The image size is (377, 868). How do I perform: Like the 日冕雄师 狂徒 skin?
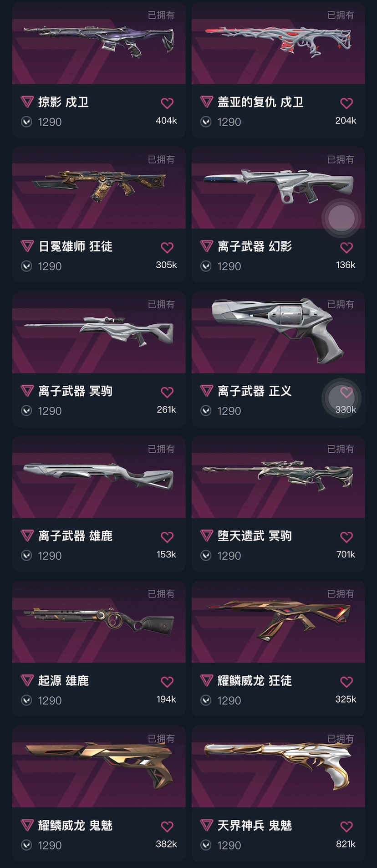(167, 248)
